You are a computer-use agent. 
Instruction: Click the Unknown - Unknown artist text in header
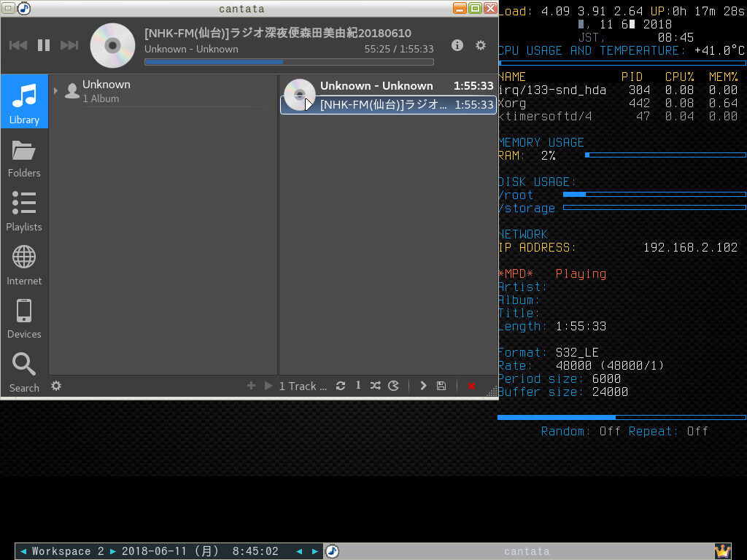[x=191, y=49]
